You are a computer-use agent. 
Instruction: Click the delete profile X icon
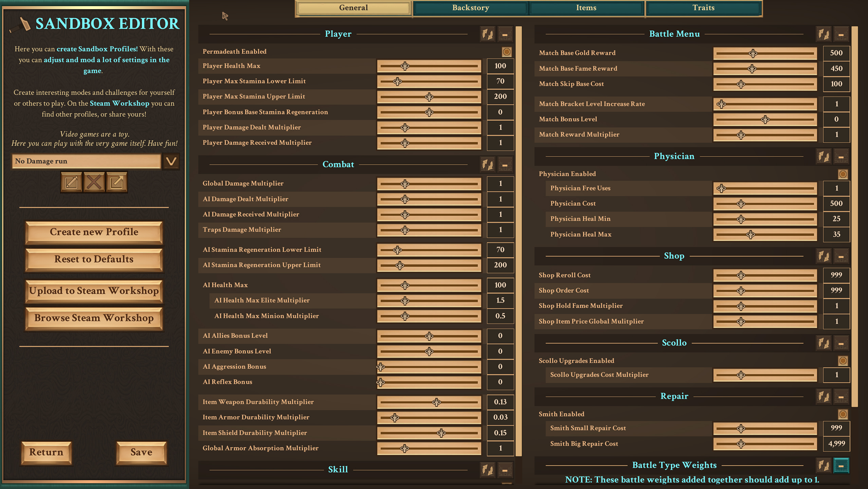[94, 182]
